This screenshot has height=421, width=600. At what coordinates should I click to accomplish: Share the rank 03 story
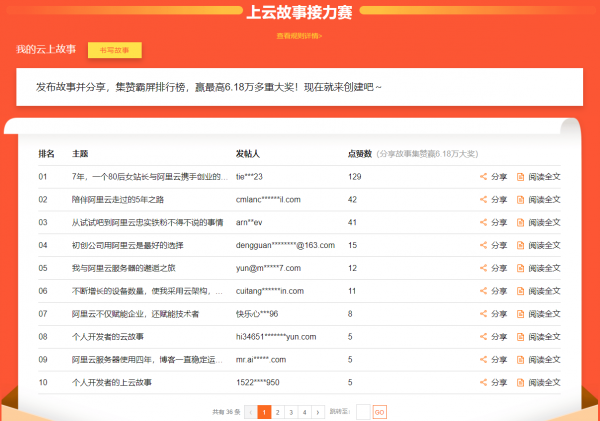(x=484, y=222)
